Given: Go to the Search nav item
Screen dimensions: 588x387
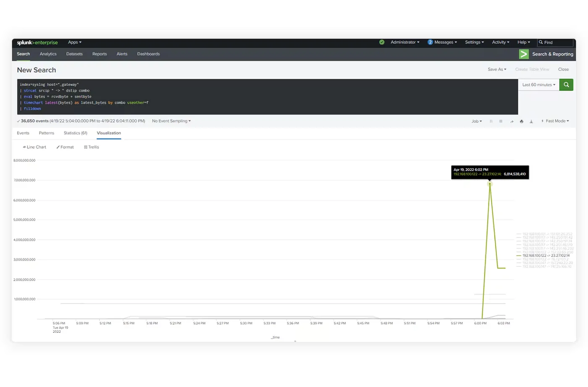Looking at the screenshot, I should (x=24, y=54).
